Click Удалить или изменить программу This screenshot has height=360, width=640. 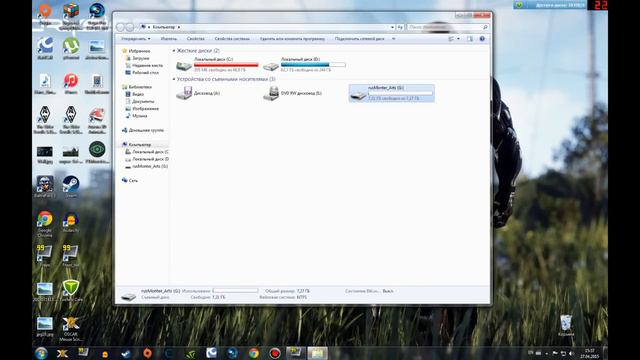pyautogui.click(x=292, y=39)
